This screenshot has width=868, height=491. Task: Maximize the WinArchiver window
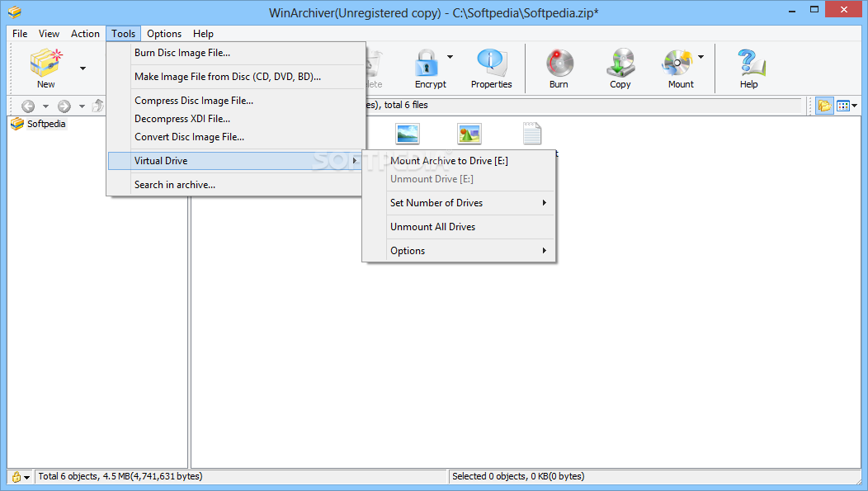[814, 9]
